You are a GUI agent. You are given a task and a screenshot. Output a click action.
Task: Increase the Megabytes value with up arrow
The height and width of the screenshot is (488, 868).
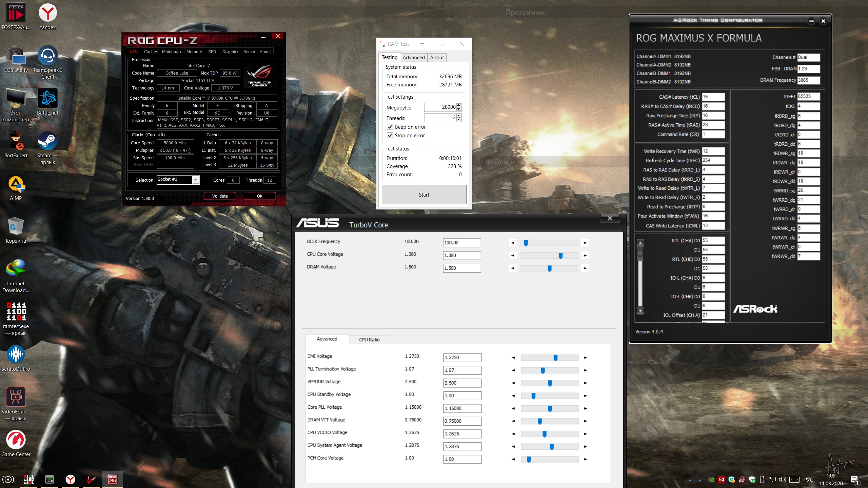pos(459,105)
